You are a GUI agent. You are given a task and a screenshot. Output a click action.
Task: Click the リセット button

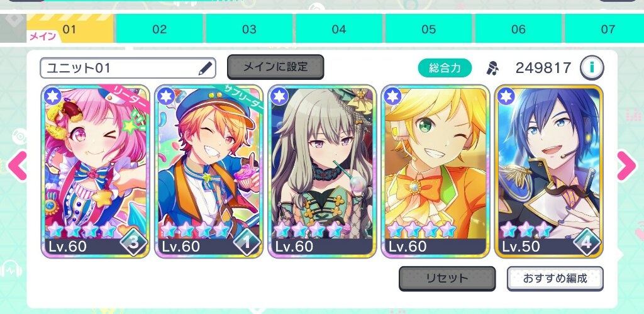(x=447, y=279)
